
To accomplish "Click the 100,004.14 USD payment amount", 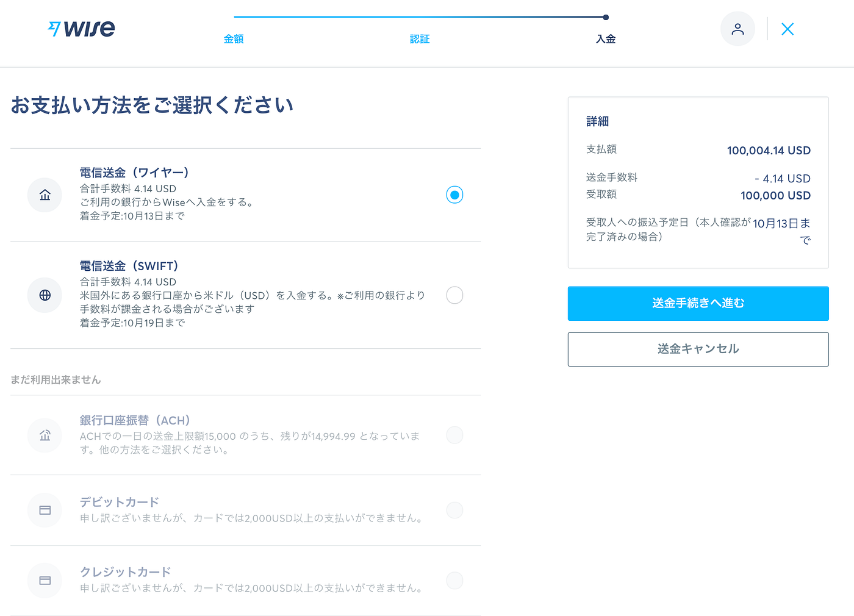I will tap(769, 151).
